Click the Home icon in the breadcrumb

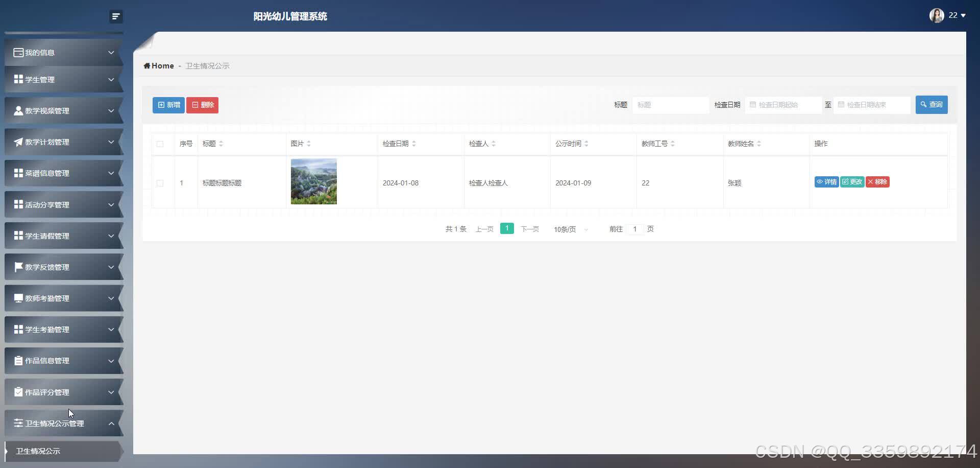[x=146, y=65]
